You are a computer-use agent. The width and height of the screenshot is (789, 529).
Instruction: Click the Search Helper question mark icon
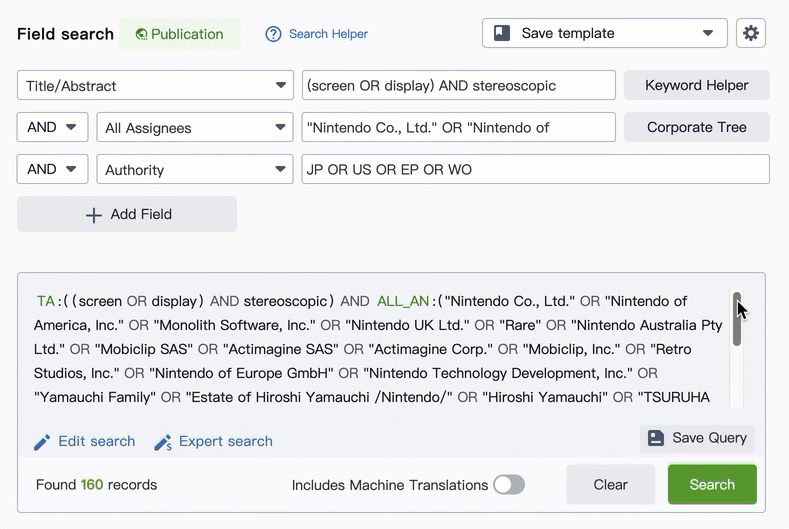click(x=273, y=34)
